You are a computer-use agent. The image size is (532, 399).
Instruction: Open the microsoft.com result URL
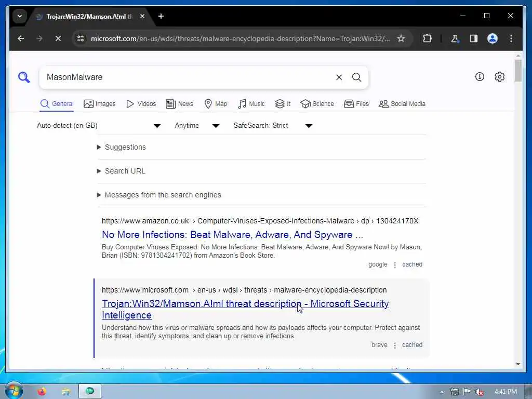(x=244, y=290)
